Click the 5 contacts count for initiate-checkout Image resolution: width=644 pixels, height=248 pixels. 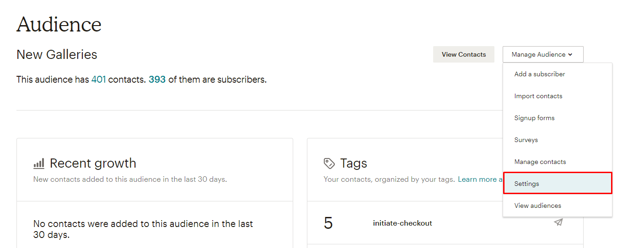pyautogui.click(x=328, y=223)
